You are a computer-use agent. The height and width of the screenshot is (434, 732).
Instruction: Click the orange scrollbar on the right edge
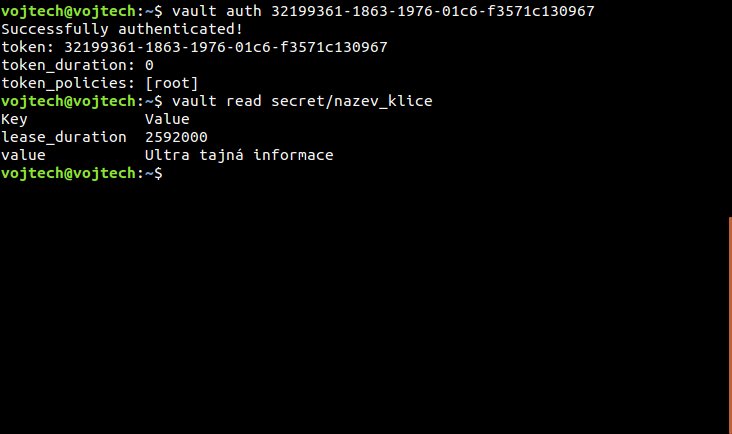(729, 325)
